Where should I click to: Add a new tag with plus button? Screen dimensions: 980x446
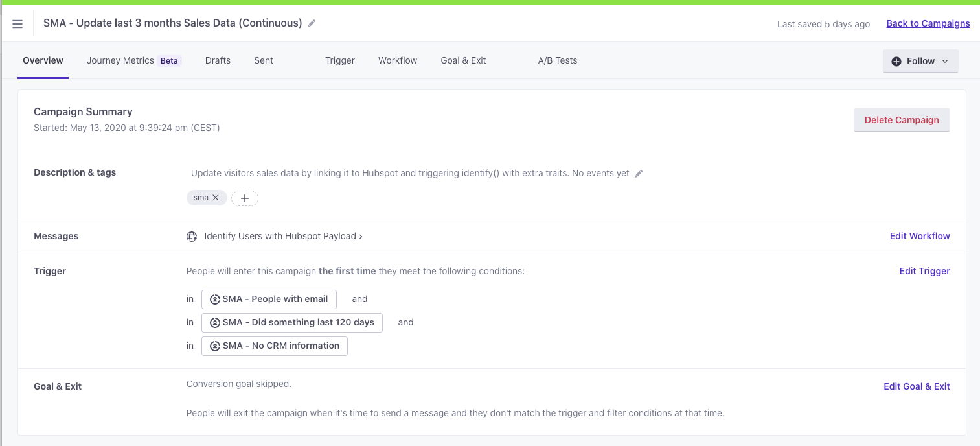(x=245, y=198)
